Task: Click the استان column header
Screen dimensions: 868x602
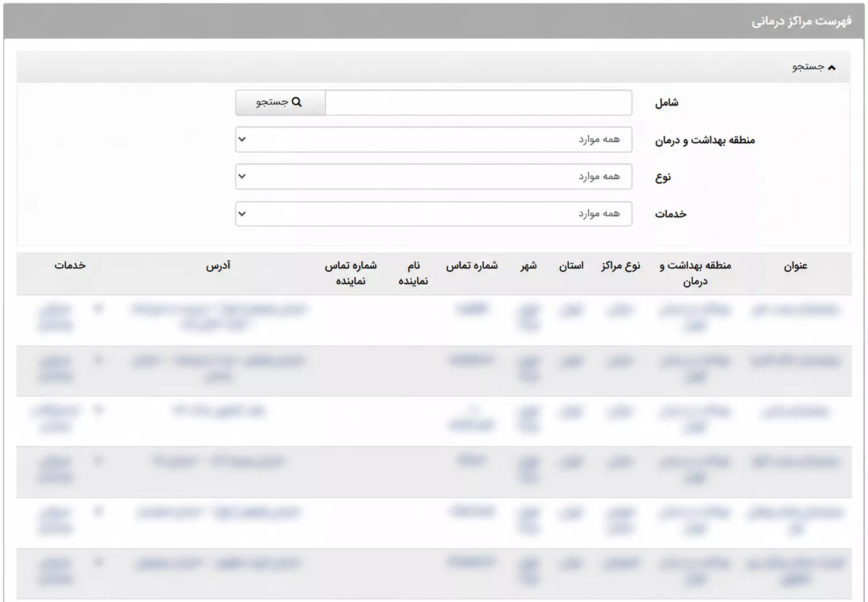Action: click(571, 266)
